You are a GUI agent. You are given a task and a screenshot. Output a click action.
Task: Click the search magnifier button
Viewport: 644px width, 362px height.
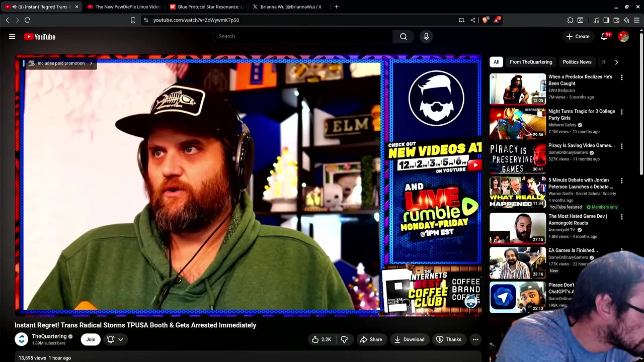404,36
